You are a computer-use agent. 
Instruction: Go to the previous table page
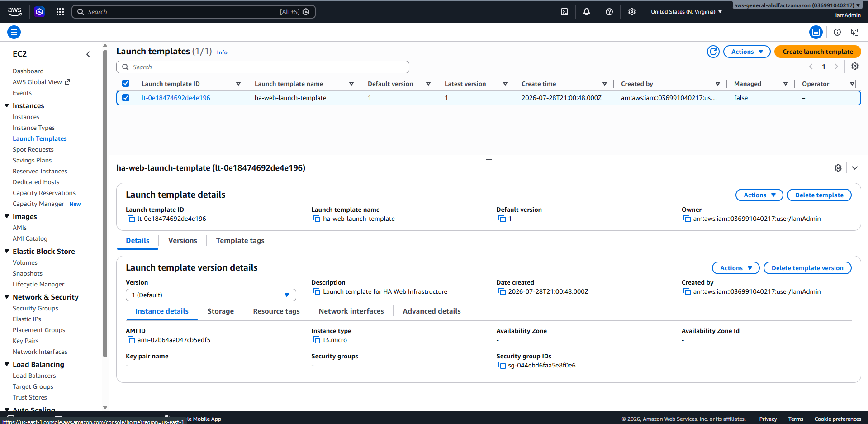[x=811, y=67]
